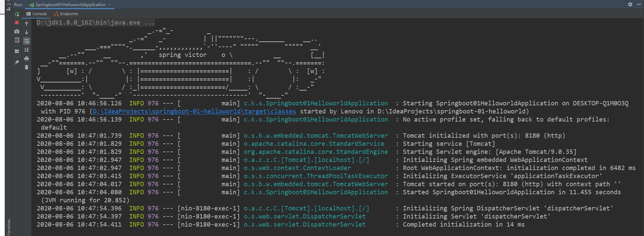Hide the Run tool window
The height and width of the screenshot is (236, 644).
point(639,4)
